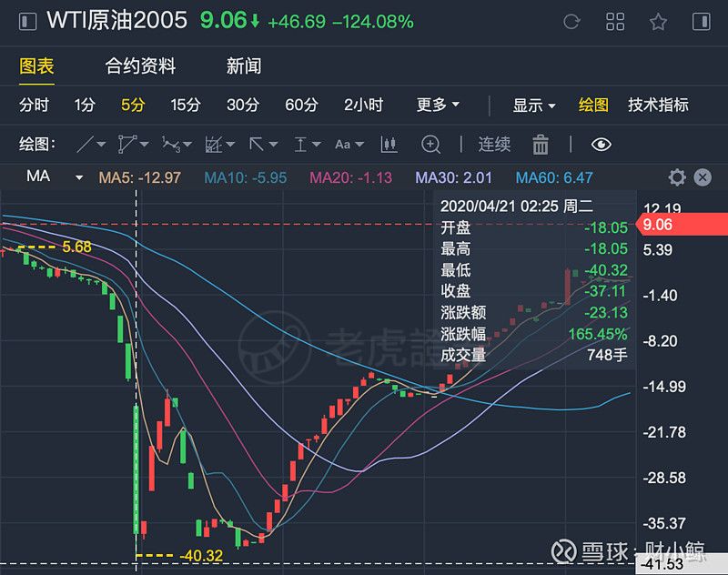Image resolution: width=728 pixels, height=575 pixels.
Task: Open the MA indicator type dropdown
Action: (79, 177)
